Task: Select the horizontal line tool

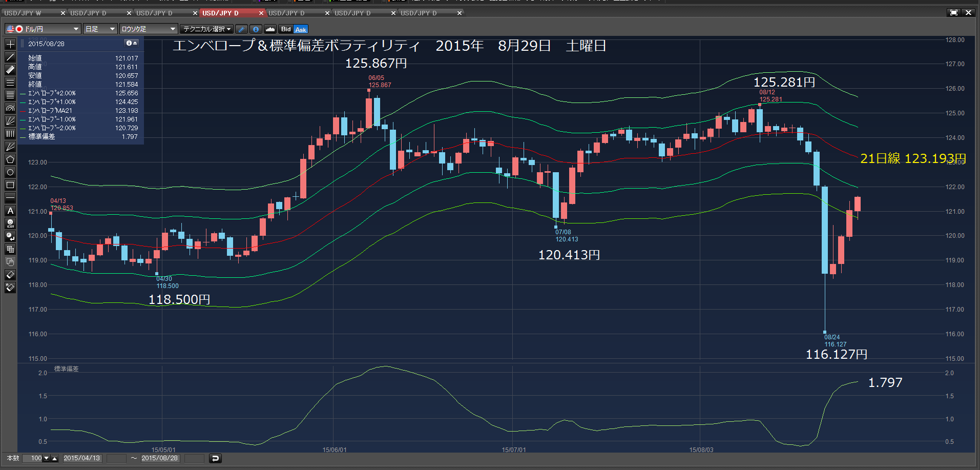Action: [x=10, y=198]
